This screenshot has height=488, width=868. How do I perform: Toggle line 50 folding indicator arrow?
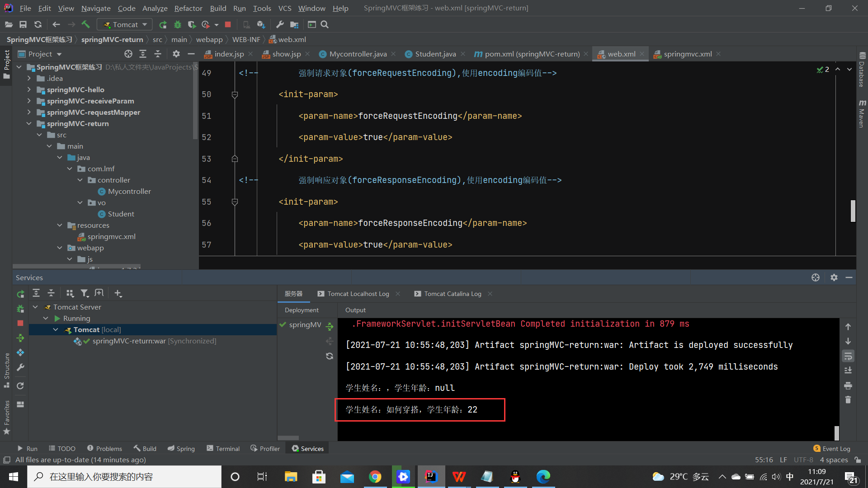click(233, 93)
